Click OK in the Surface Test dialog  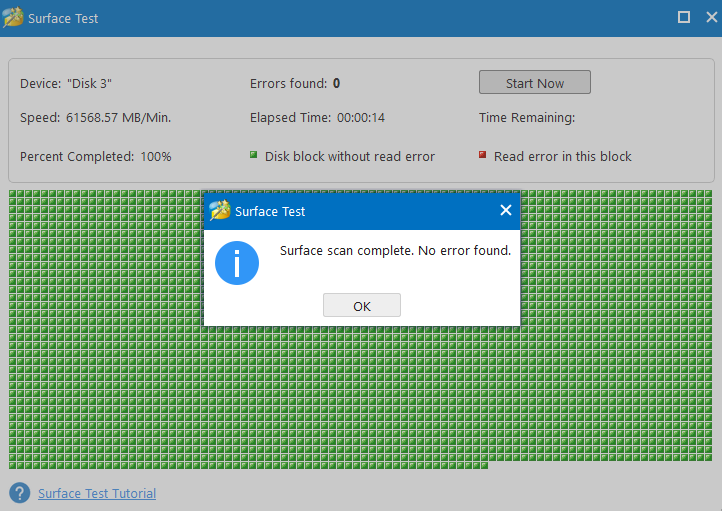[x=361, y=305]
